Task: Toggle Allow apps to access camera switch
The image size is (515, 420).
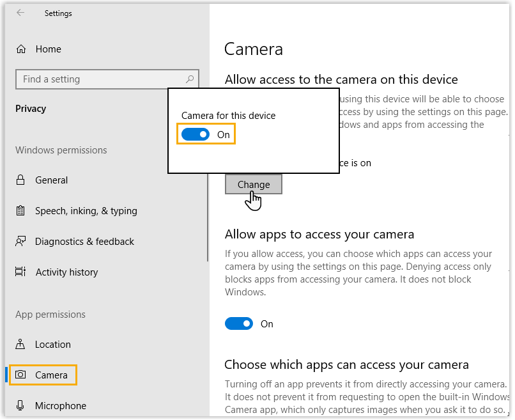Action: click(x=239, y=323)
